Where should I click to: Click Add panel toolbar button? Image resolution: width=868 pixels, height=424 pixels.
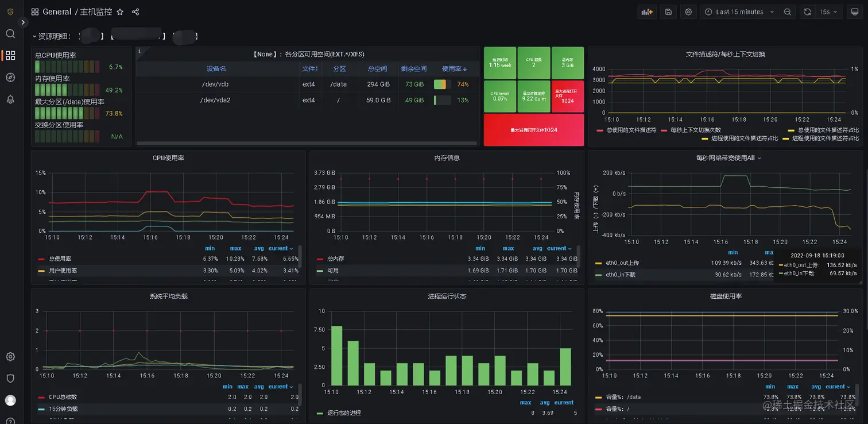[647, 11]
